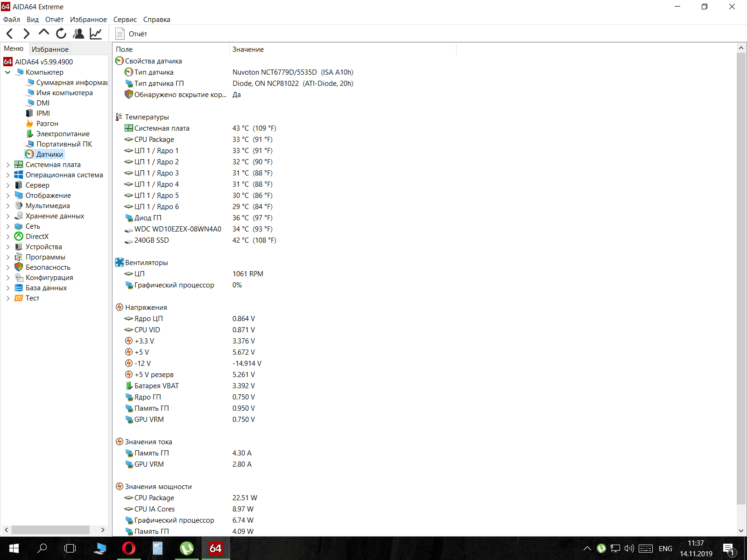Expand the Отображение tree node

coord(8,196)
